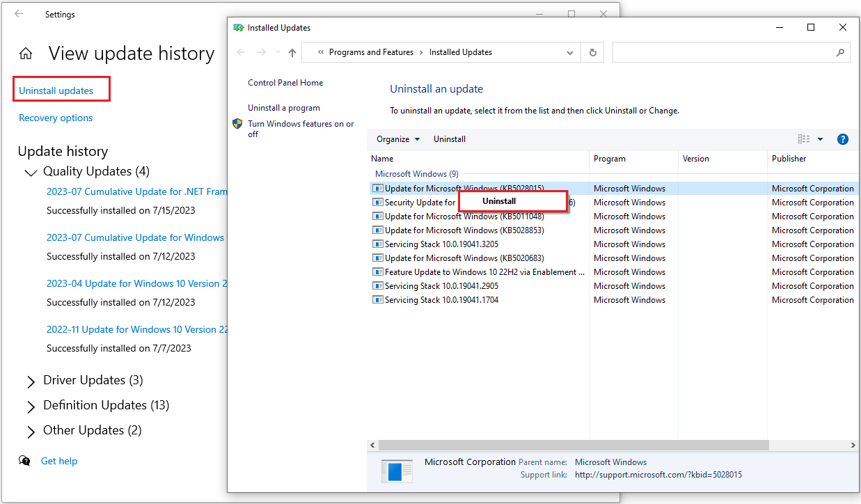Image resolution: width=861 pixels, height=504 pixels.
Task: Click the horizontal scrollbar thumb
Action: [574, 445]
